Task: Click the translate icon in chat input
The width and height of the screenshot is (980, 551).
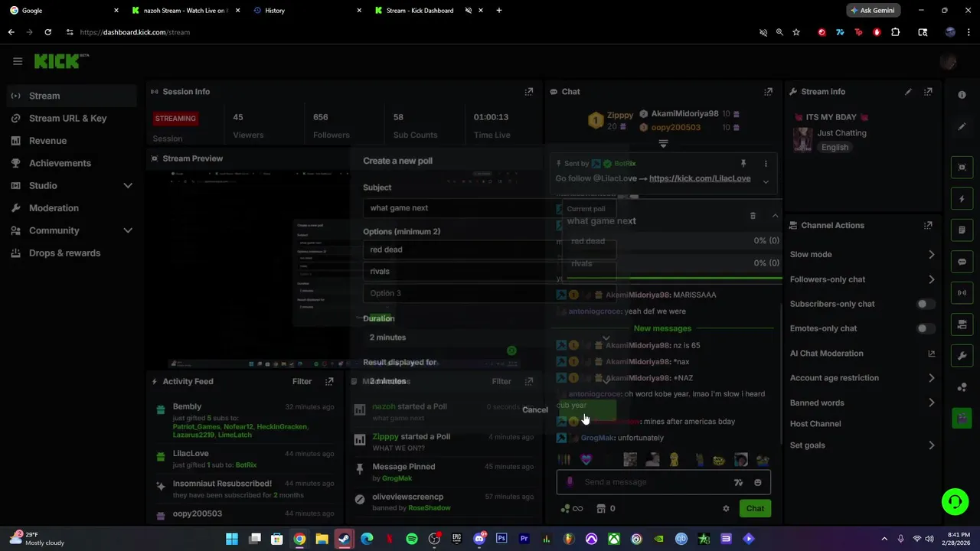Action: coord(738,482)
